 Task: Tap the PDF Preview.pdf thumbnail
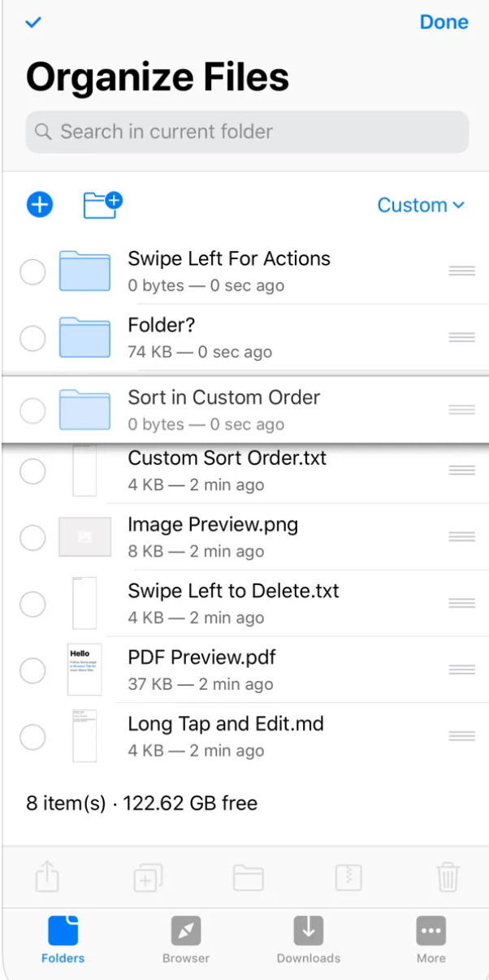(84, 670)
